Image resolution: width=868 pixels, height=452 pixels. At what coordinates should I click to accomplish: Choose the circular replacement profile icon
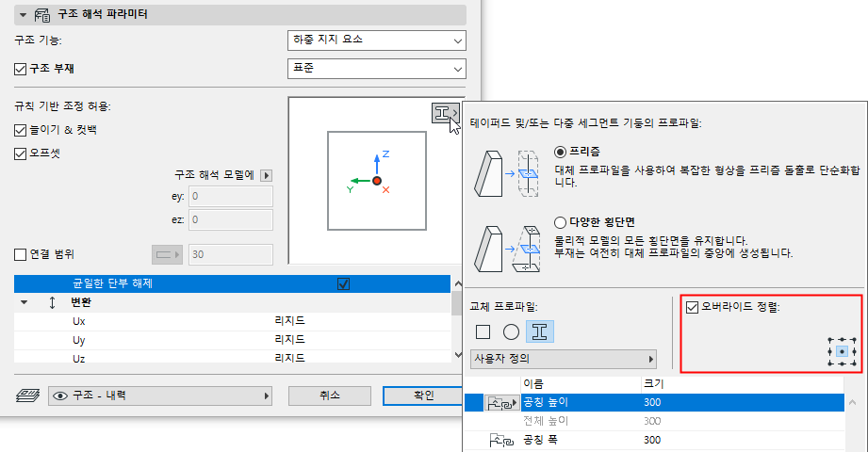(511, 332)
